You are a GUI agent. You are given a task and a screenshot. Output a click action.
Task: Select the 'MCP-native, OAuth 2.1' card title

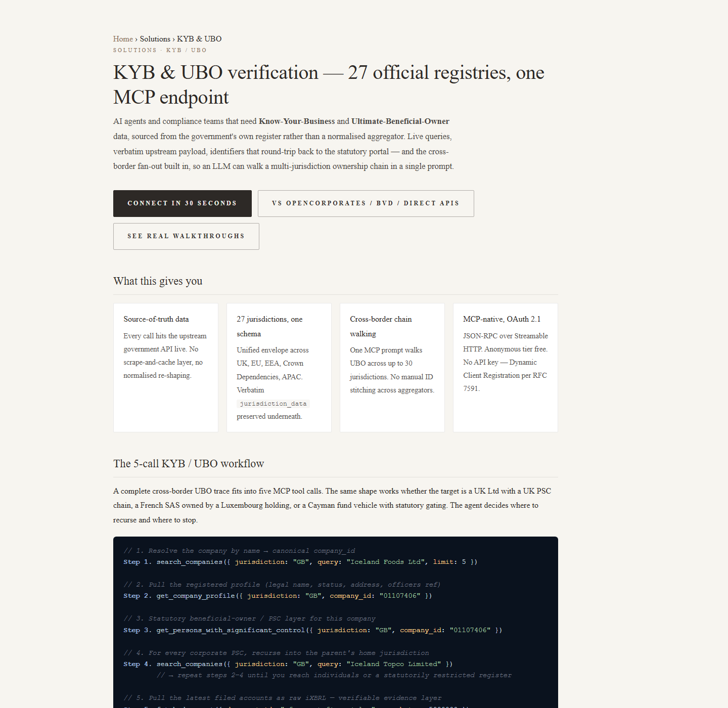point(502,319)
